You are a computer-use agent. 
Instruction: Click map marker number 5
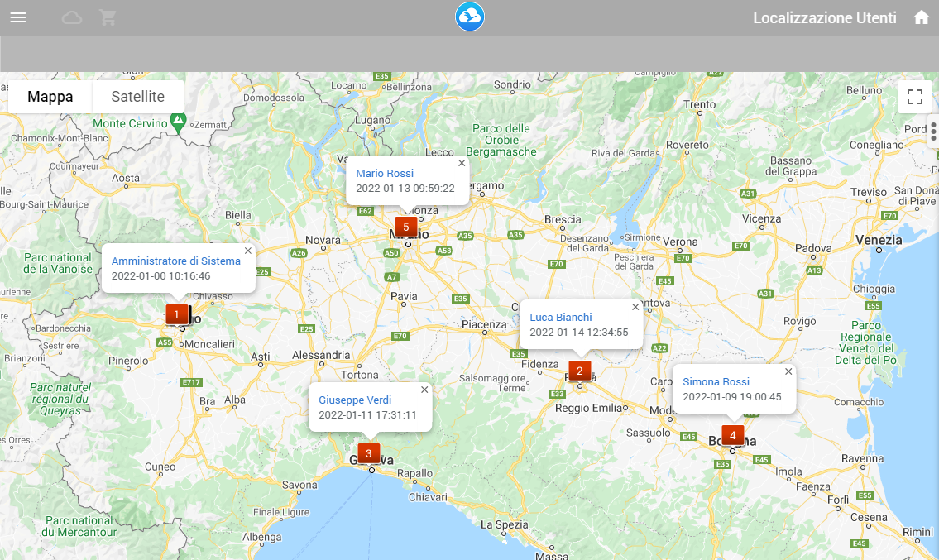pos(406,227)
